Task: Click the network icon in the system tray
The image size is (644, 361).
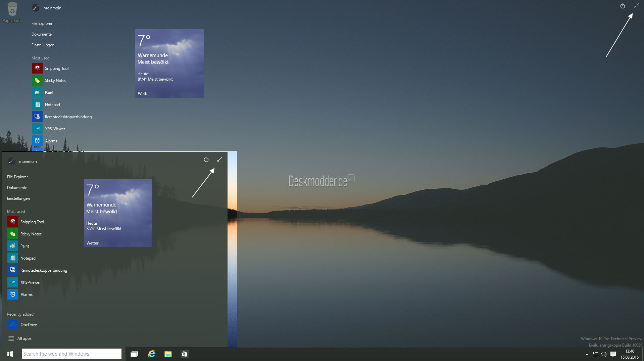Action: 596,354
